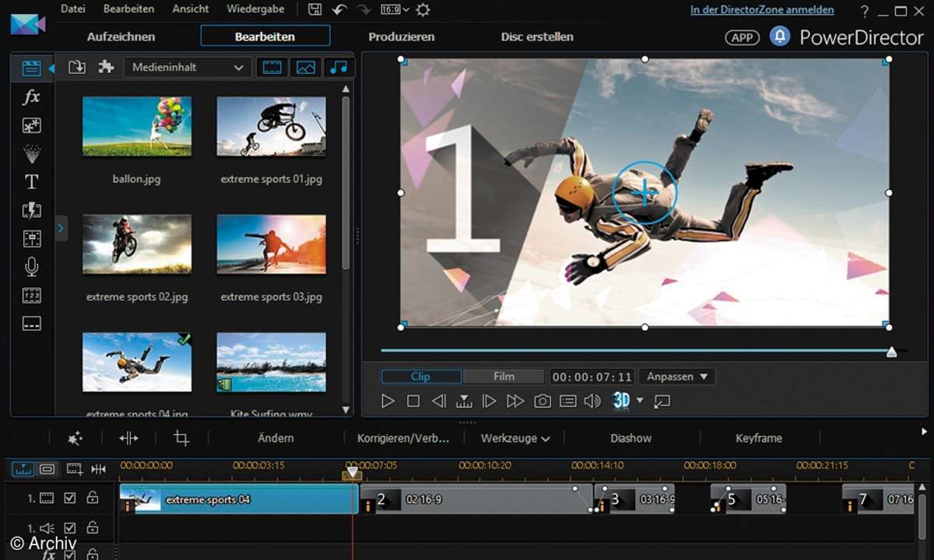
Task: Click the Magic Tools wand icon
Action: [75, 439]
